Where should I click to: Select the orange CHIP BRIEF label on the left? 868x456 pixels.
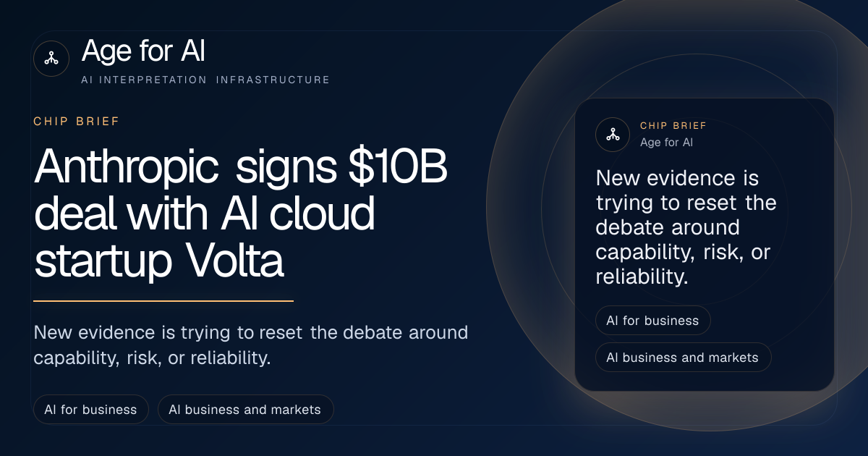77,122
